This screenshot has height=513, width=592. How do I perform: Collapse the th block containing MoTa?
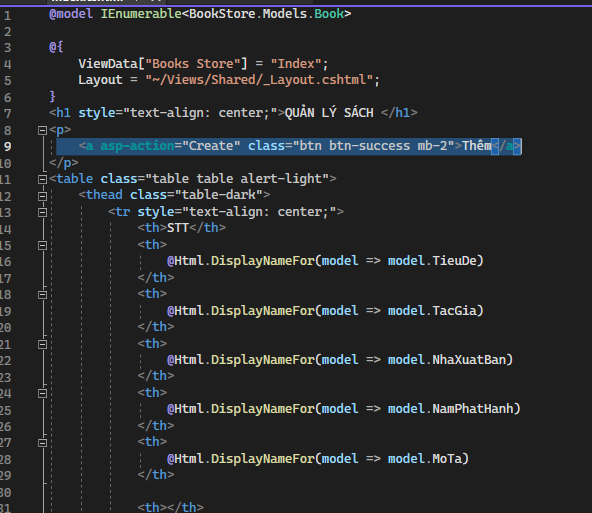[x=42, y=442]
